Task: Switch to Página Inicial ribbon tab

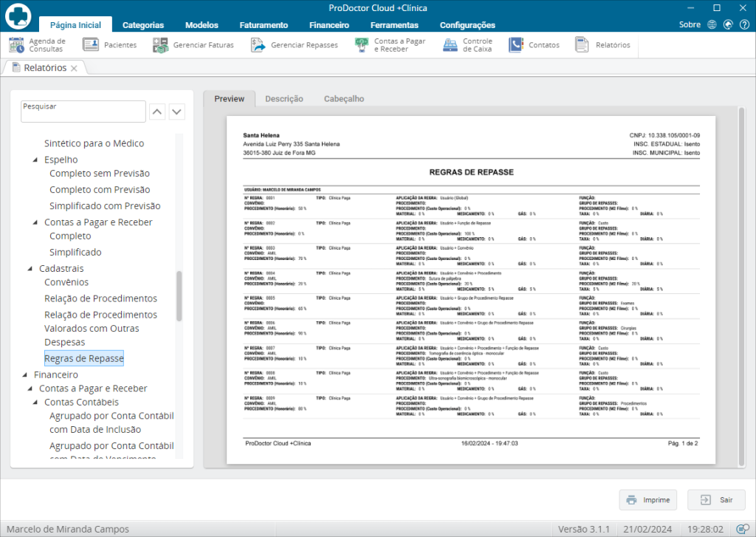Action: pos(75,24)
